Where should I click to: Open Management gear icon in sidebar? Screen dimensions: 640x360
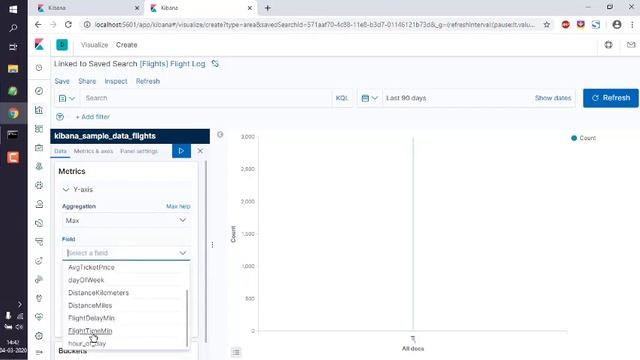[x=39, y=336]
